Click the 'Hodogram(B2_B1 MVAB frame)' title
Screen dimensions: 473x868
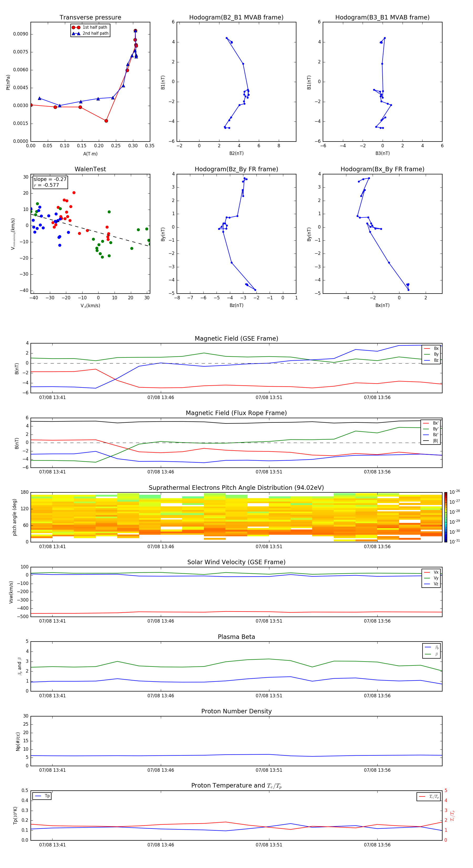(236, 17)
